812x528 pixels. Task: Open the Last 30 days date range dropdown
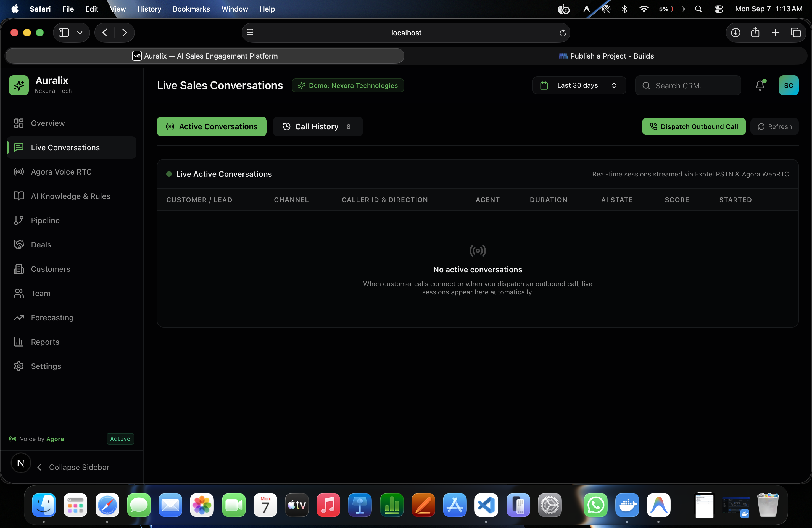pos(579,85)
